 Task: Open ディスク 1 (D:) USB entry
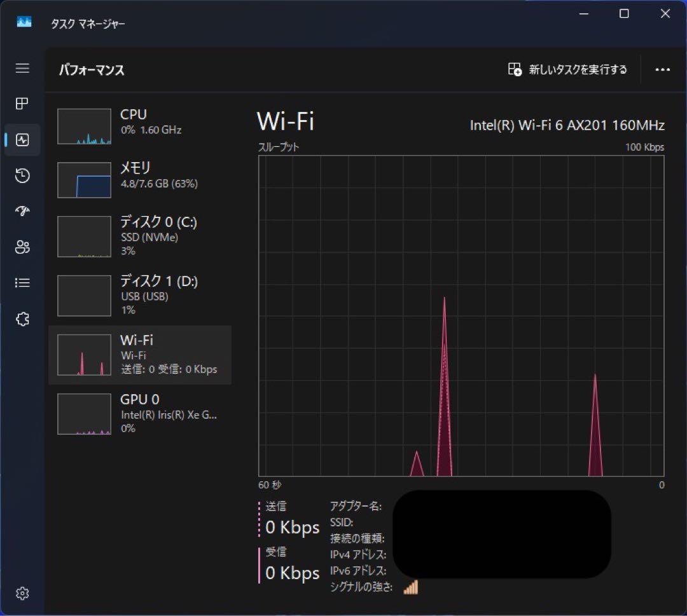pyautogui.click(x=140, y=294)
